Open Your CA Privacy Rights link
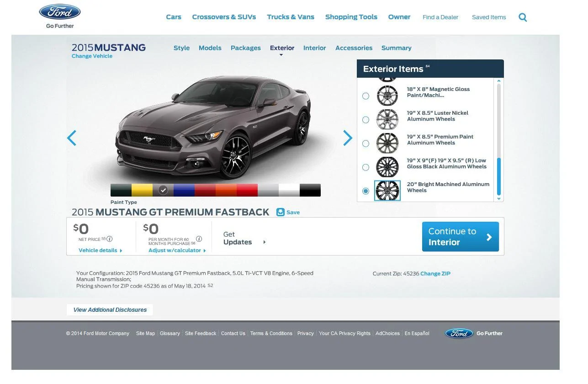588x384 pixels. click(344, 334)
